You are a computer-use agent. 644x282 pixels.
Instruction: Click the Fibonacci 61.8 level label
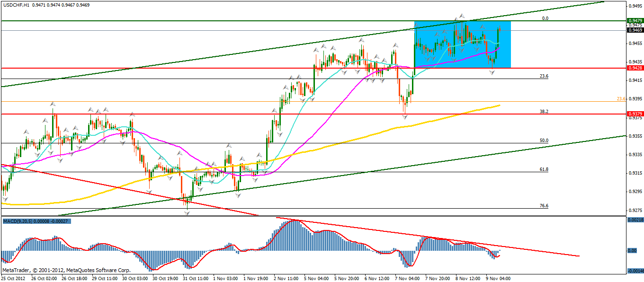click(x=544, y=169)
